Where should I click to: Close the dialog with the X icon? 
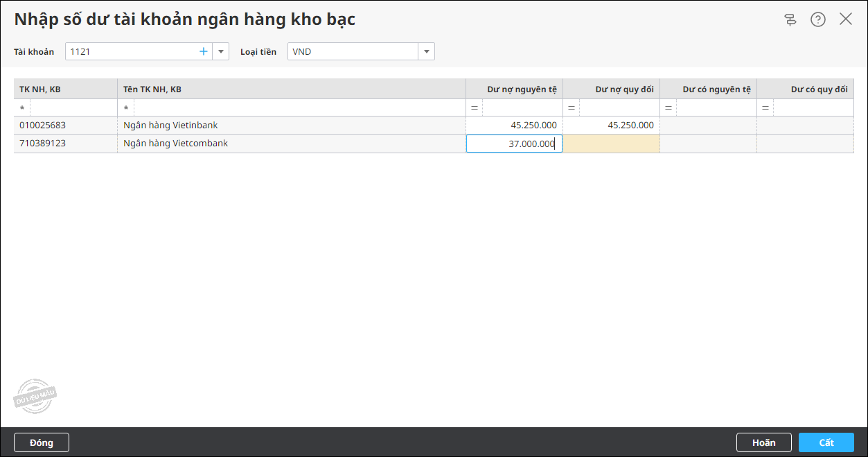pos(846,19)
